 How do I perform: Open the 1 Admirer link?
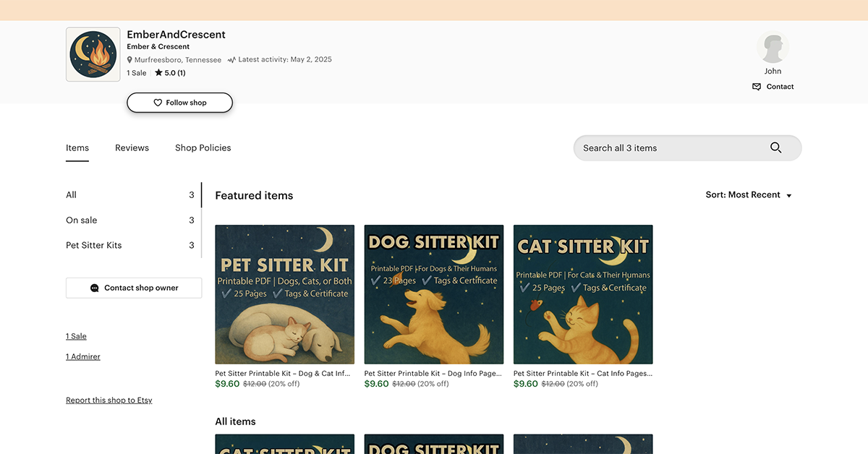click(83, 356)
